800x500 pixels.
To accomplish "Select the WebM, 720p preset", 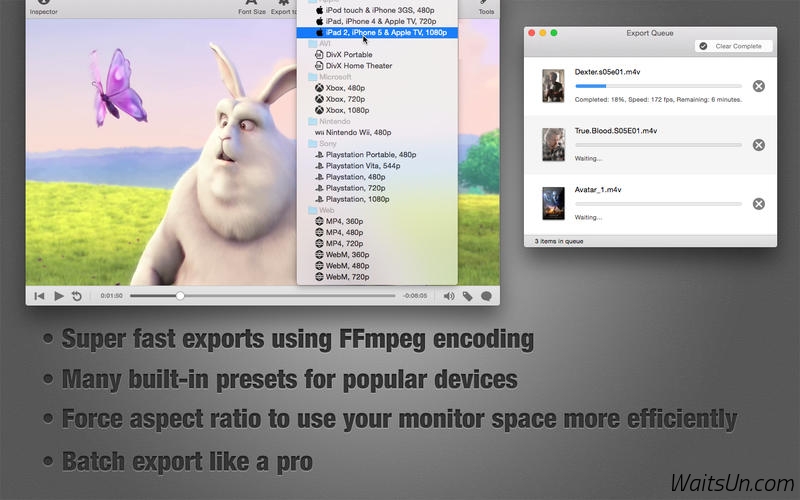I will pyautogui.click(x=377, y=277).
